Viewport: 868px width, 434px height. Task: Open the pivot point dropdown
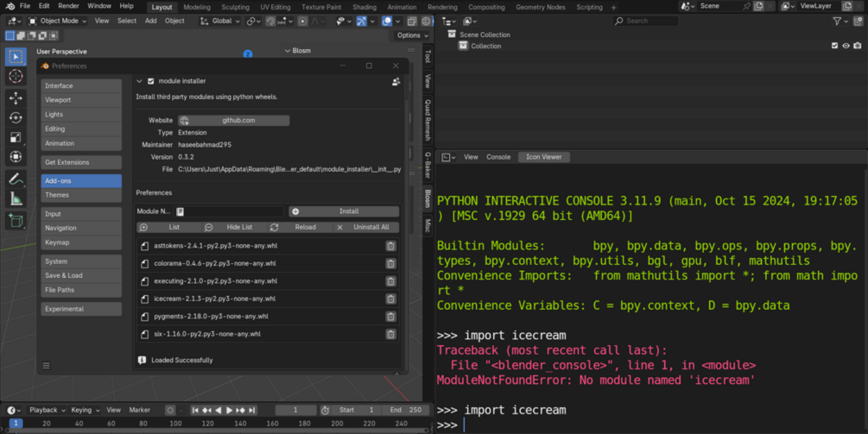pyautogui.click(x=254, y=21)
